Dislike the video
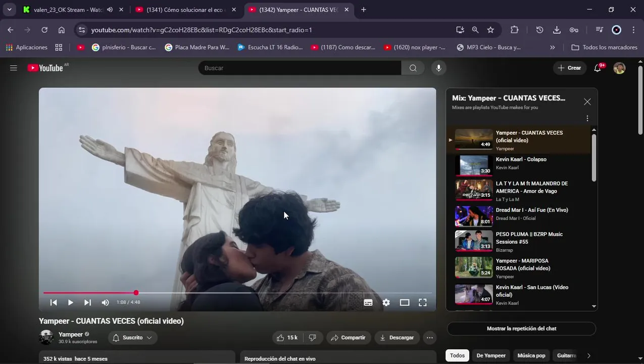This screenshot has height=364, width=644. [x=312, y=338]
